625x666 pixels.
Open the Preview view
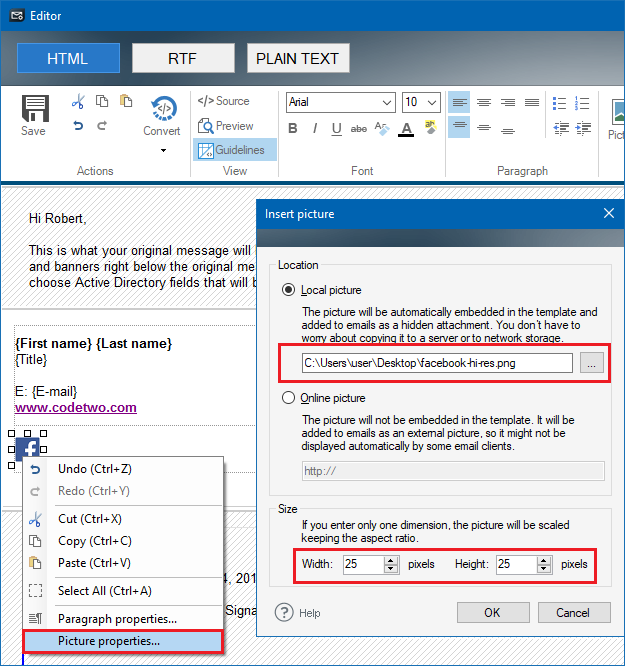point(225,126)
